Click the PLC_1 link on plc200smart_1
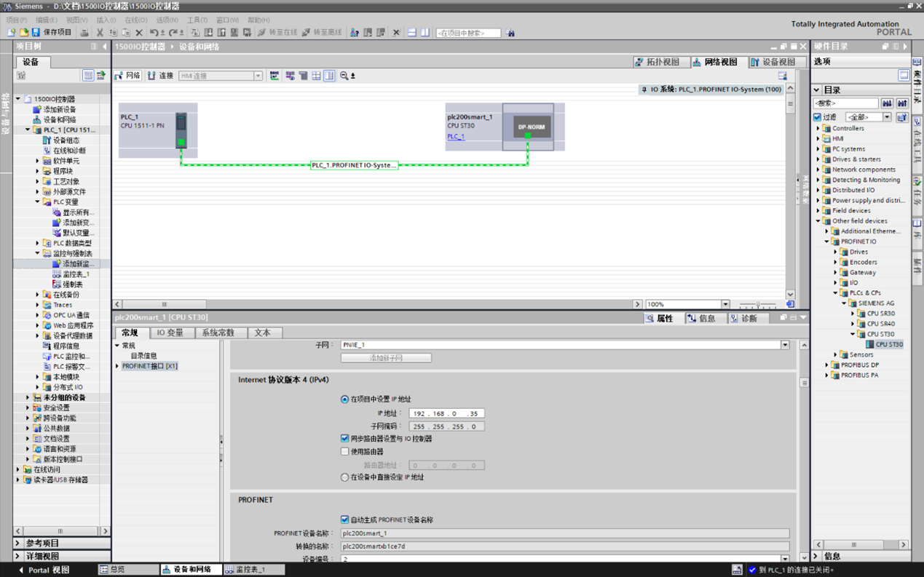 [x=456, y=137]
